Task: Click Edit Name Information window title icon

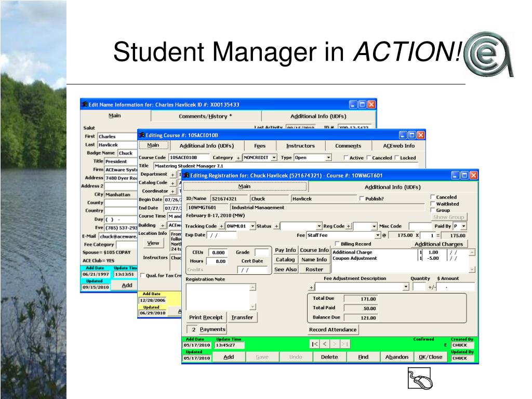Action: point(85,104)
